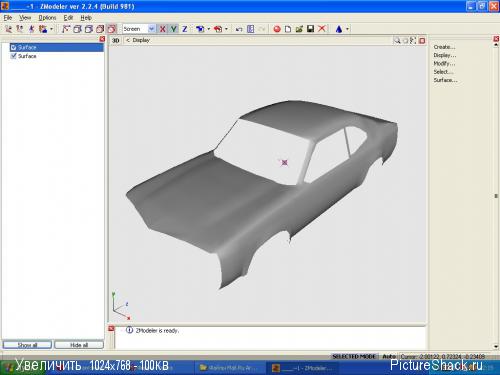Click the viewport fit-all icon
Image resolution: width=500 pixels, height=375 pixels.
413,41
